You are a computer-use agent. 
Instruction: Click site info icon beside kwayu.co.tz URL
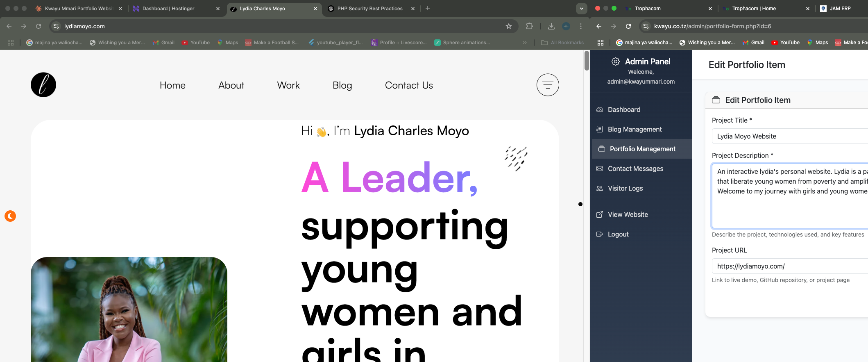click(646, 26)
